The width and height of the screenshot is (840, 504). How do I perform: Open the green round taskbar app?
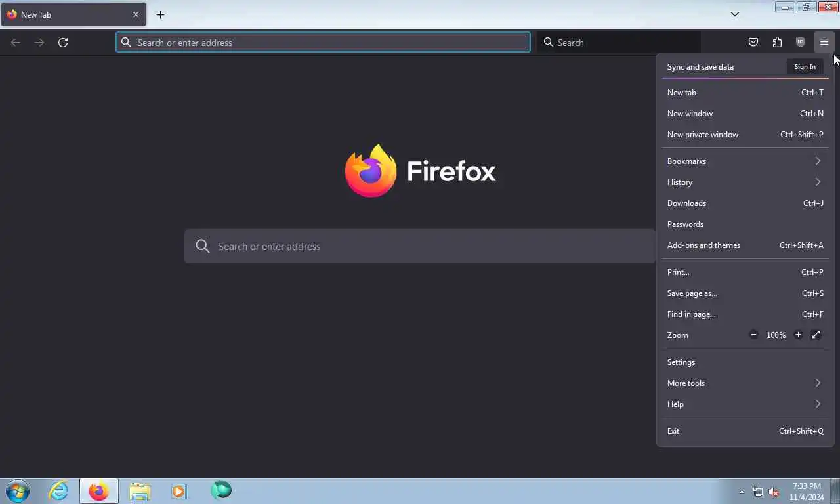tap(221, 490)
